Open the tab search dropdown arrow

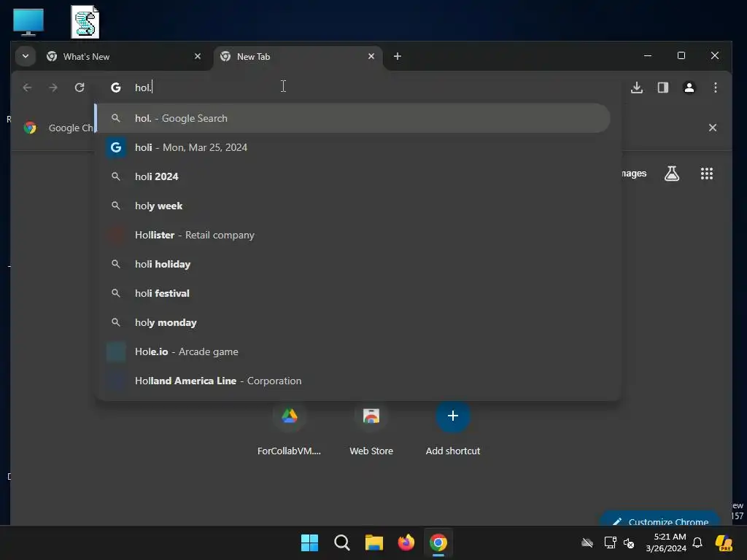coord(26,56)
